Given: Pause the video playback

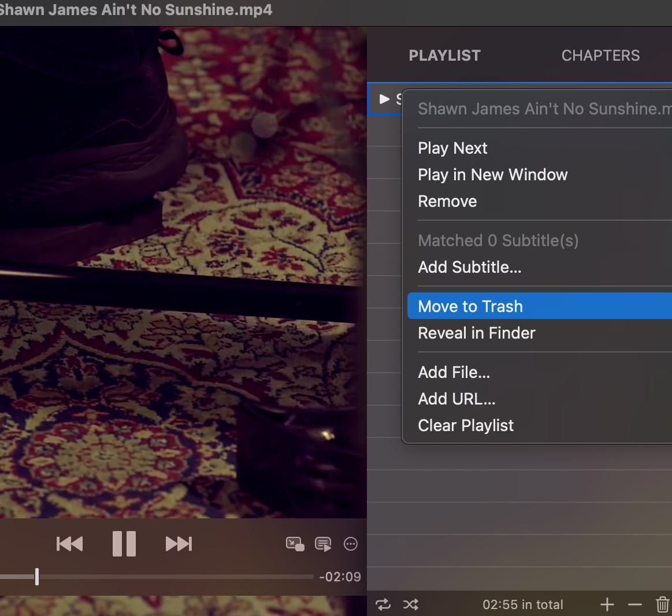Looking at the screenshot, I should [x=124, y=544].
